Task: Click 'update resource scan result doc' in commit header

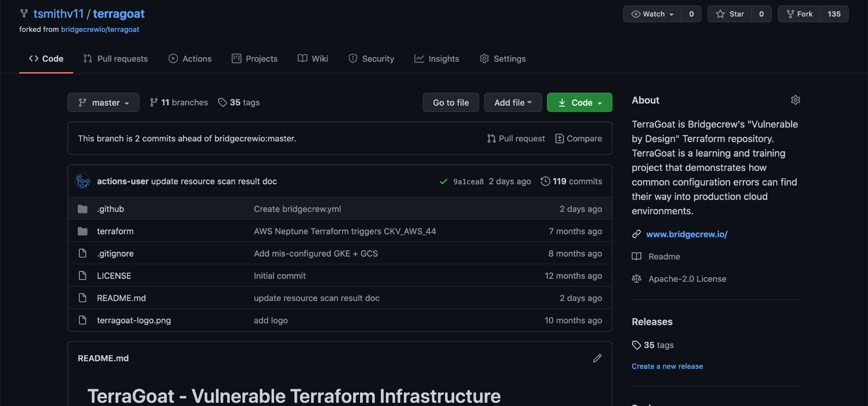Action: pos(214,181)
